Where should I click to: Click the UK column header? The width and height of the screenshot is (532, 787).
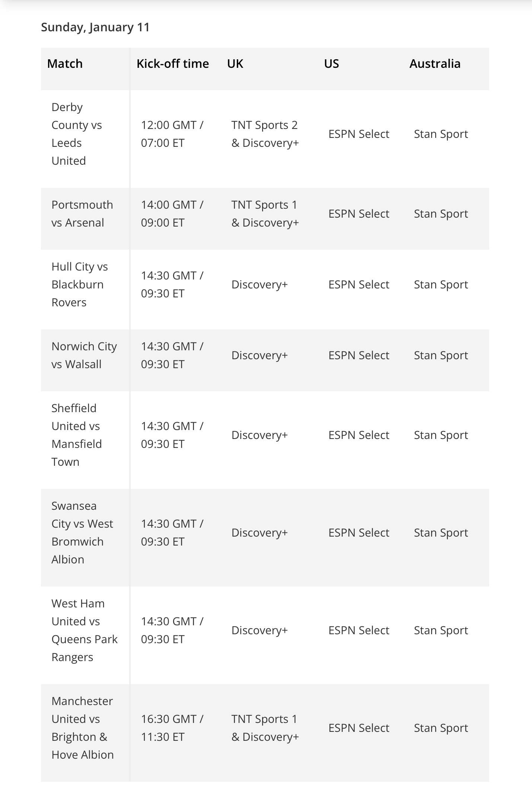235,64
